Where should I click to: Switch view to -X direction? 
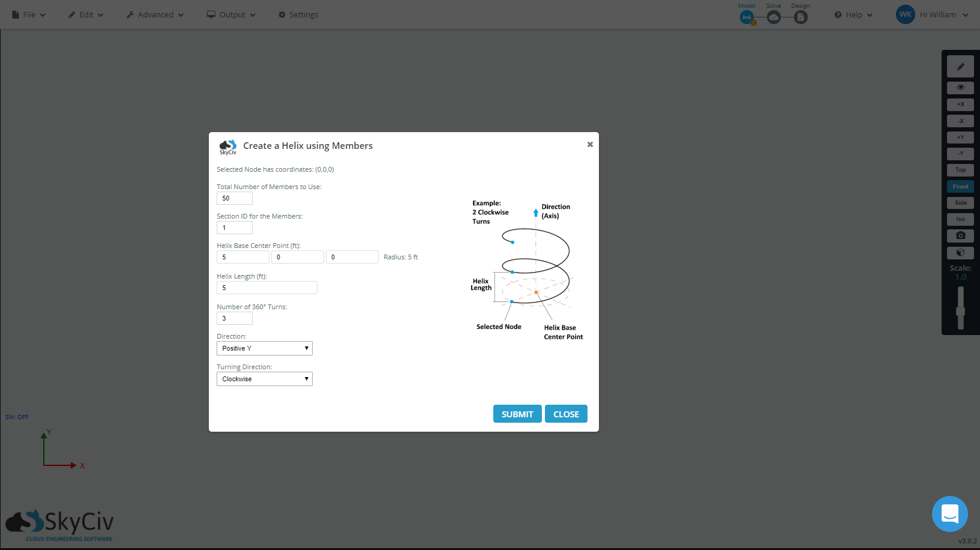(x=960, y=121)
